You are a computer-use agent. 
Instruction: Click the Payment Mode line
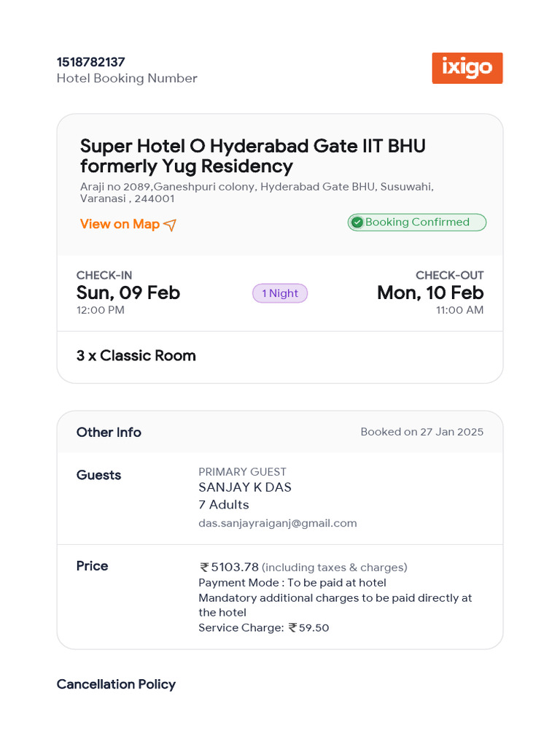tap(292, 583)
